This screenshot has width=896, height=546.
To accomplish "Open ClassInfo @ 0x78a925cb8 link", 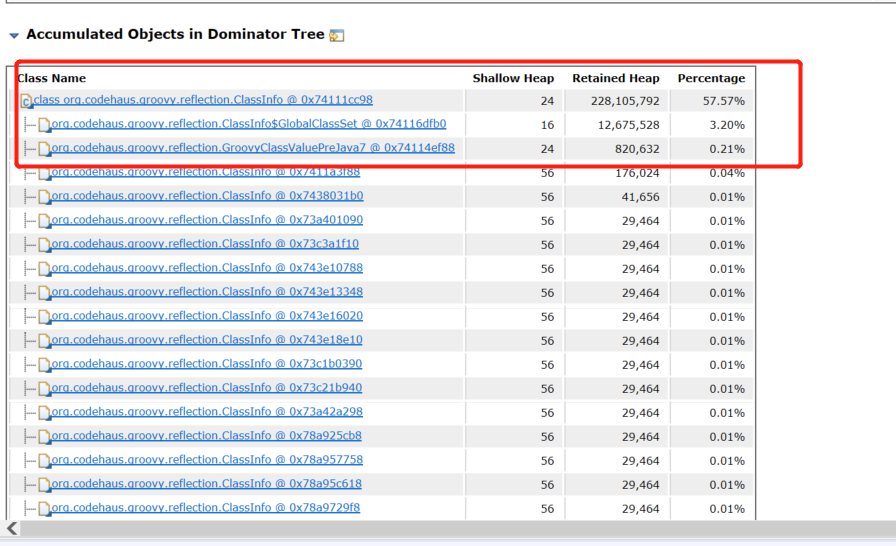I will 206,436.
